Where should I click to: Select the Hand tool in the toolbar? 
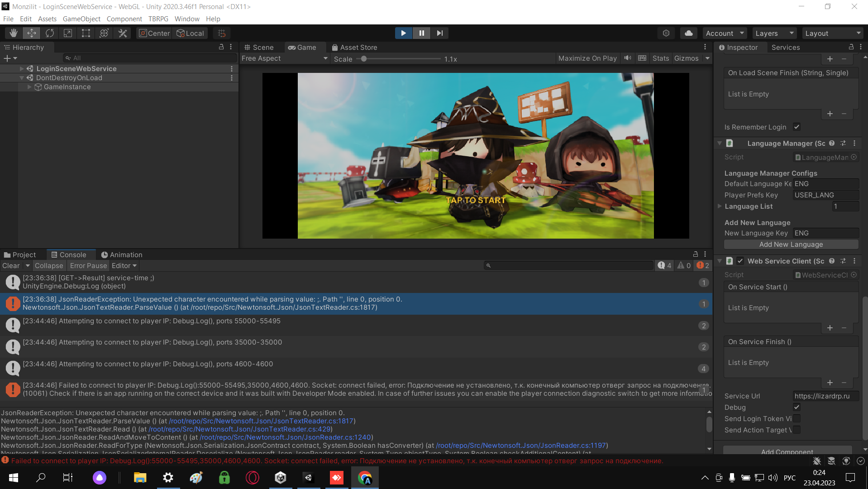coord(13,33)
